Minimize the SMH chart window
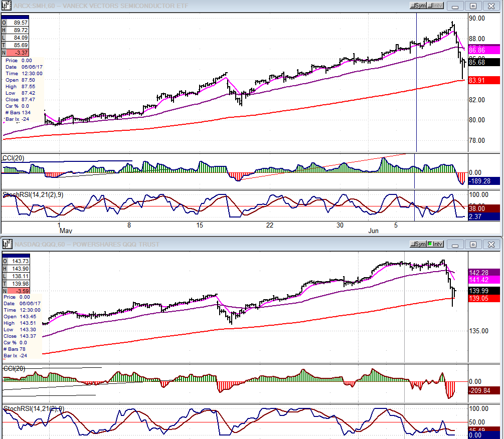The height and width of the screenshot is (439, 504). click(x=455, y=6)
